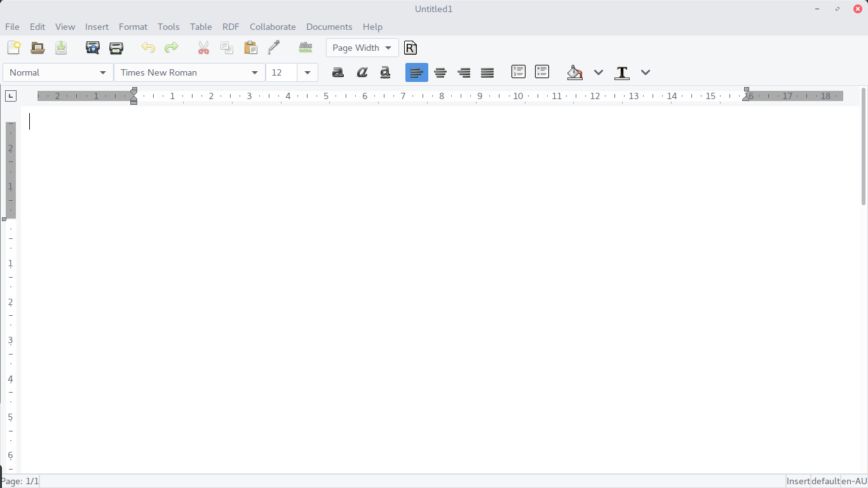Click the top margin marker on vertical ruler
The height and width of the screenshot is (488, 868).
[4, 219]
